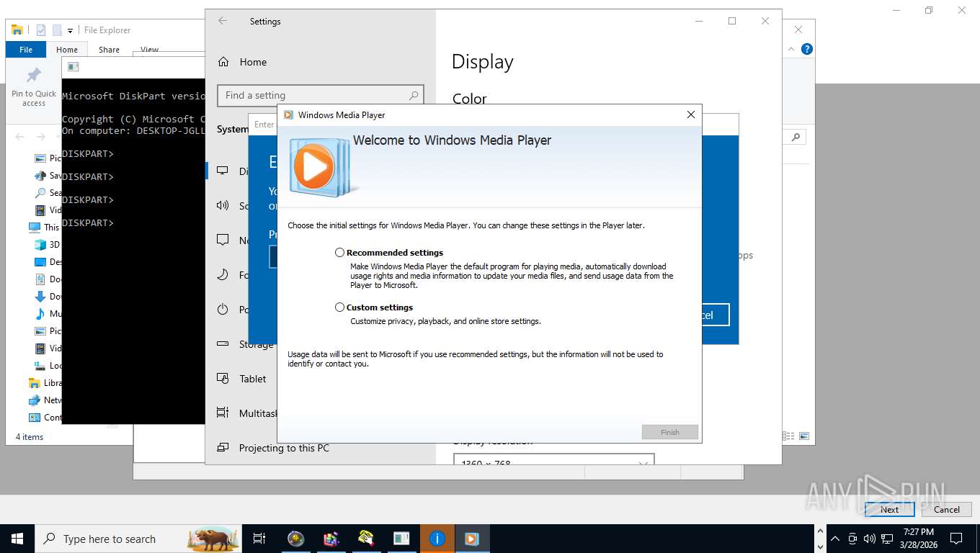This screenshot has height=553, width=980.
Task: Open the Display monitor icon in Settings sidebar
Action: coord(223,171)
